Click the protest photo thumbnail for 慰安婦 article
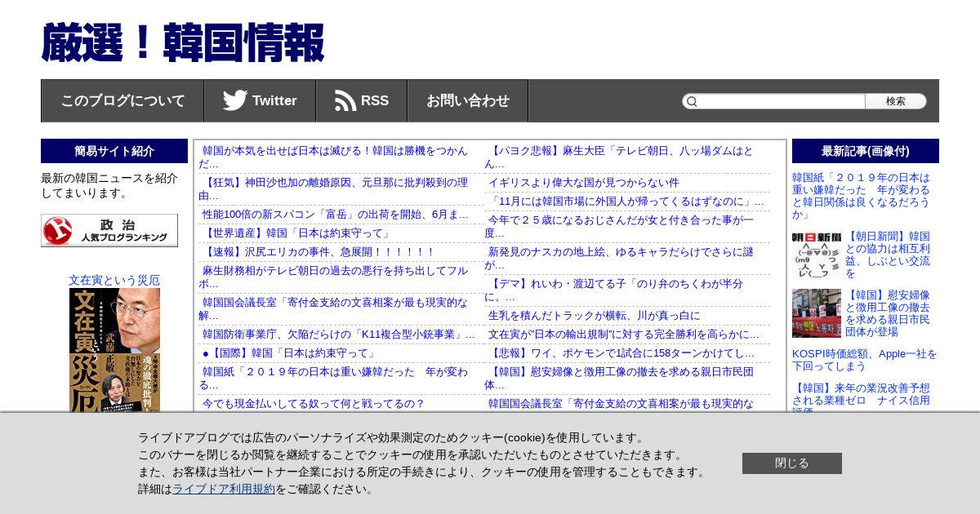The width and height of the screenshot is (980, 514). (x=816, y=313)
